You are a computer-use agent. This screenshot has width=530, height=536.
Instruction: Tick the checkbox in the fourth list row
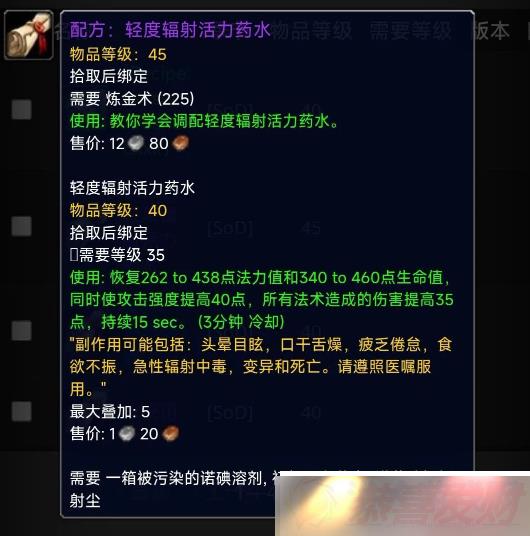pyautogui.click(x=22, y=411)
